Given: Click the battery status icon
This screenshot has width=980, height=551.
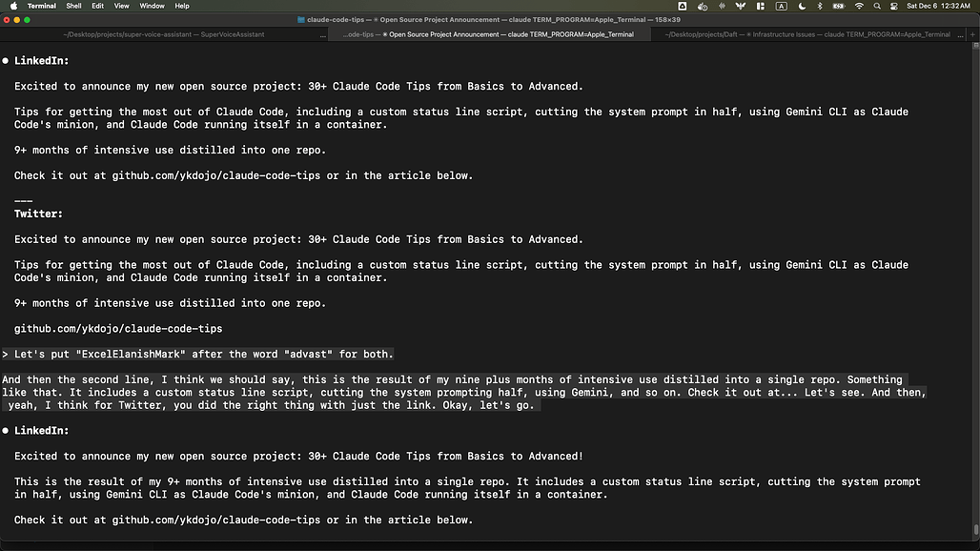Looking at the screenshot, I should pos(838,6).
